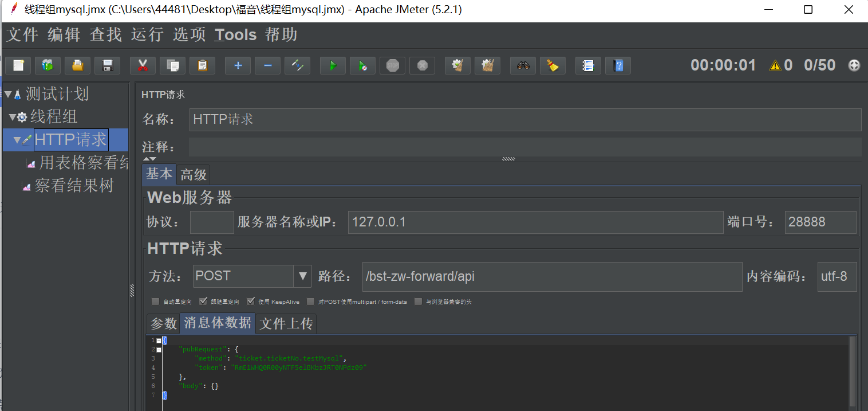Fold the pubRequest block at line 2
The width and height of the screenshot is (868, 411).
click(159, 349)
